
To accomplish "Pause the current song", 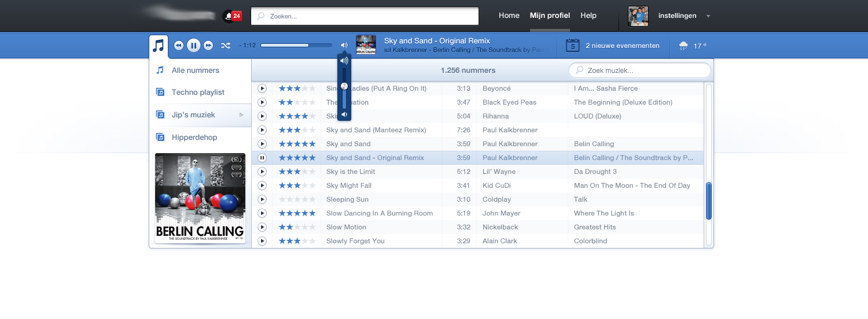I will tap(194, 45).
